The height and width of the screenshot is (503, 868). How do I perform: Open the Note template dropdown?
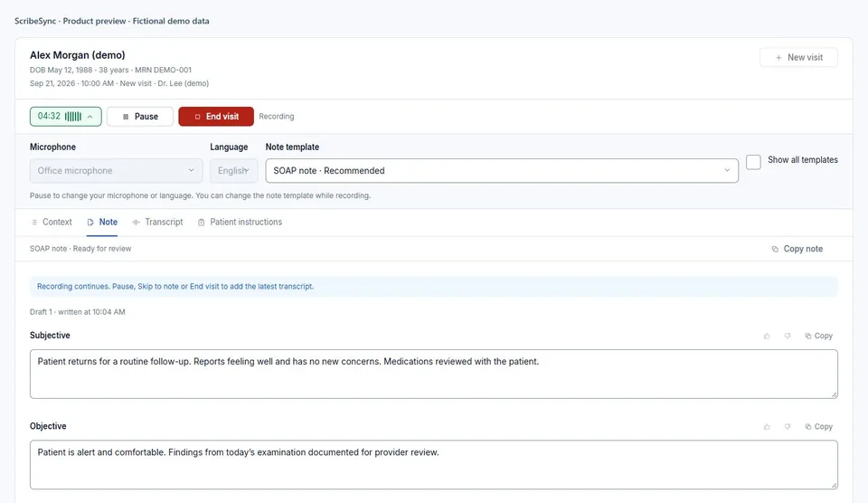coord(502,171)
